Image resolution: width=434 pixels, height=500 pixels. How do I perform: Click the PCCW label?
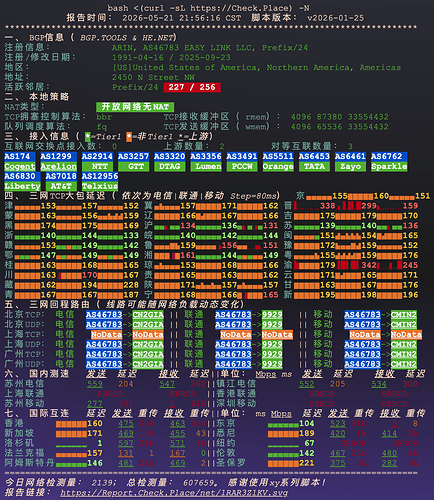242,166
